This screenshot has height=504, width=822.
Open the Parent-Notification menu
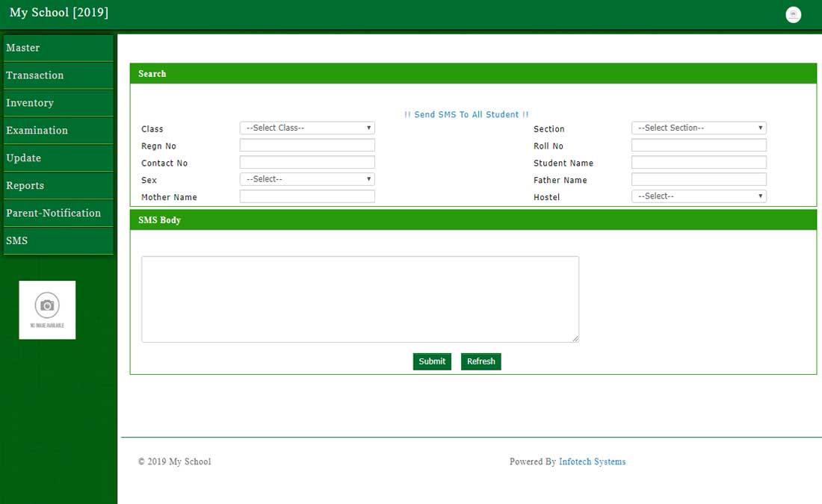58,214
